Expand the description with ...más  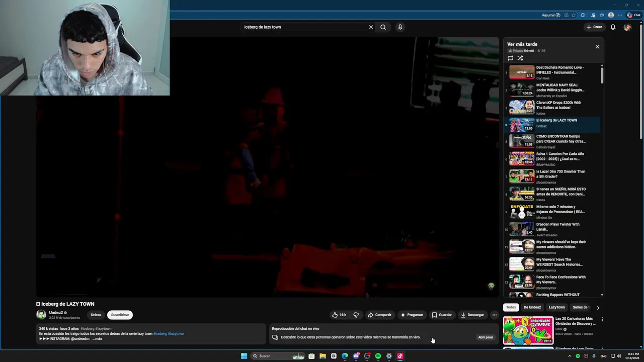(x=98, y=339)
